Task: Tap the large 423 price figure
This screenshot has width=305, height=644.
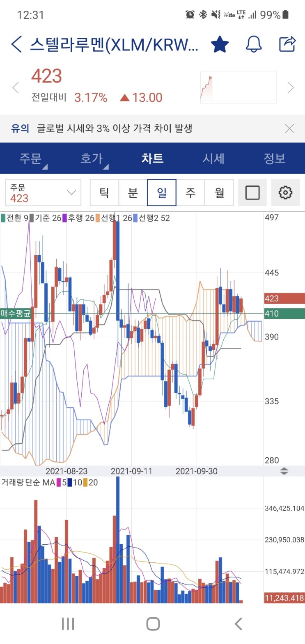Action: pos(46,76)
